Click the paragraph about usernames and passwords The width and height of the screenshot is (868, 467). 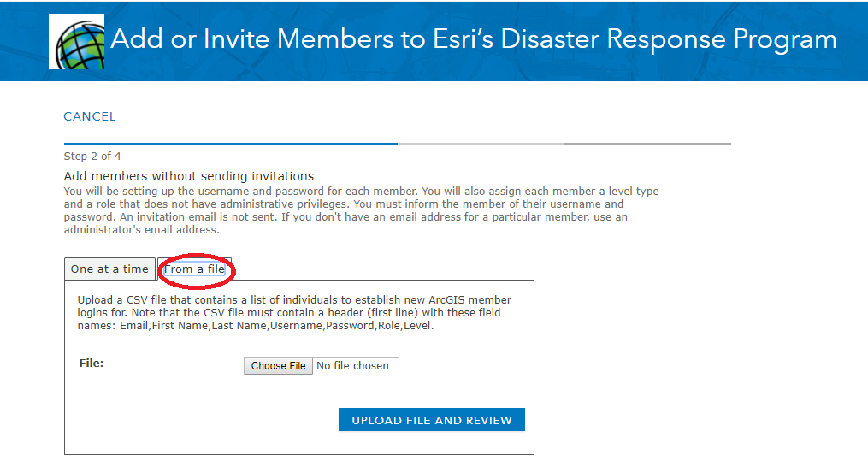361,210
